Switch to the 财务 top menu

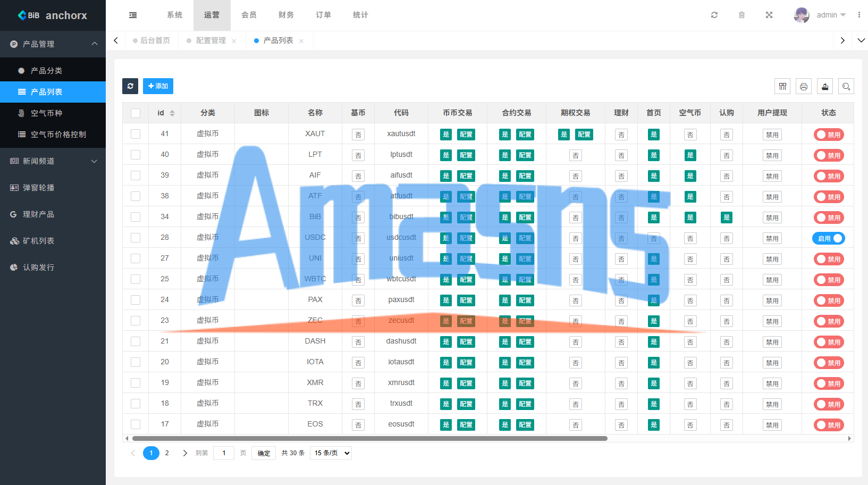(x=286, y=15)
